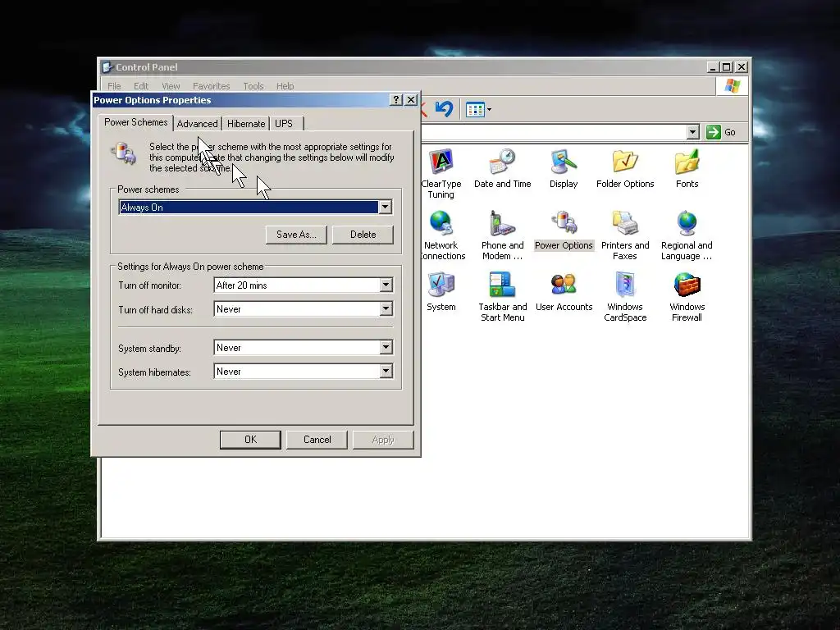Image resolution: width=840 pixels, height=630 pixels.
Task: Click the 'Turn off monitor:' label
Action: click(149, 285)
